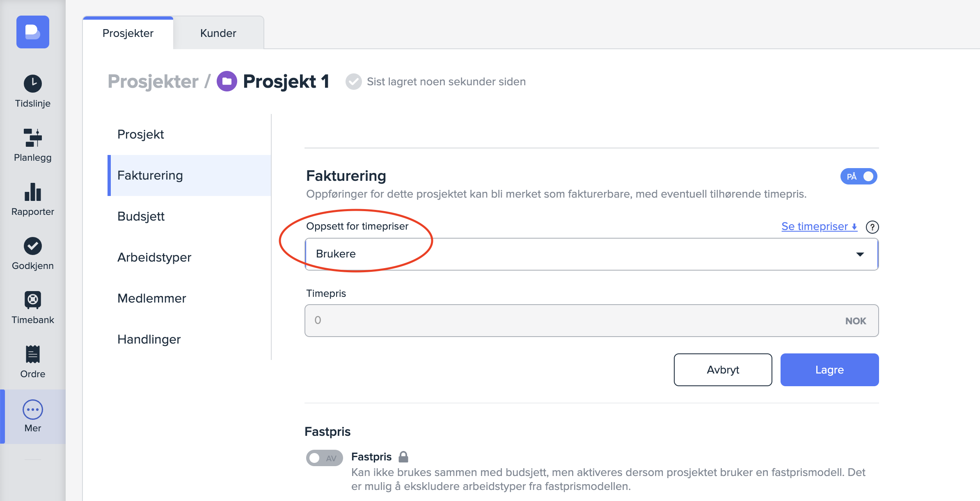The height and width of the screenshot is (501, 980).
Task: Open the Planlegg planning icon
Action: [x=33, y=138]
